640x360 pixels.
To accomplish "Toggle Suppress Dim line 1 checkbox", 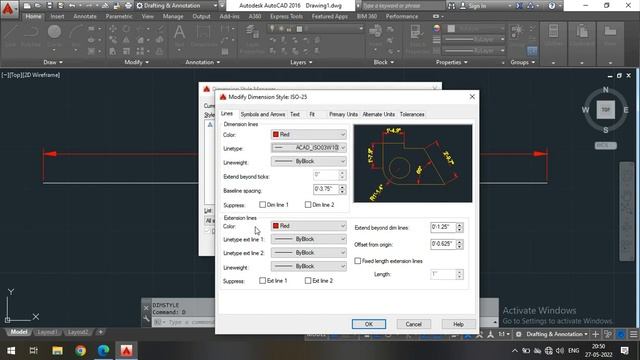I will click(262, 204).
